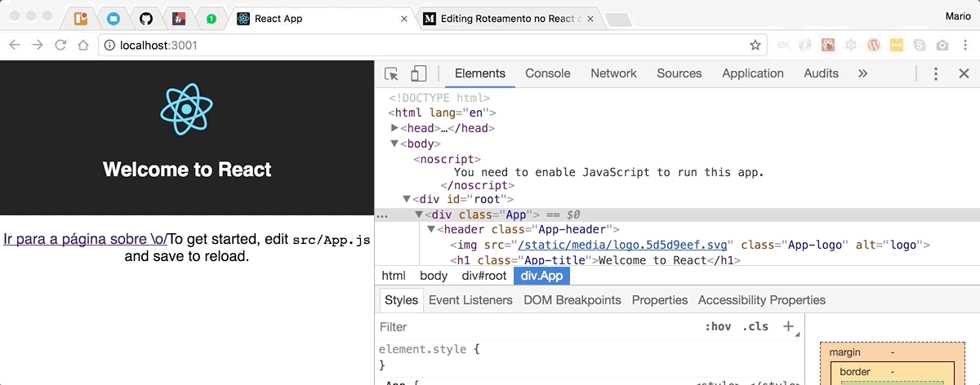Viewport: 980px width, 385px height.
Task: Toggle the :hov element state panel
Action: 718,326
